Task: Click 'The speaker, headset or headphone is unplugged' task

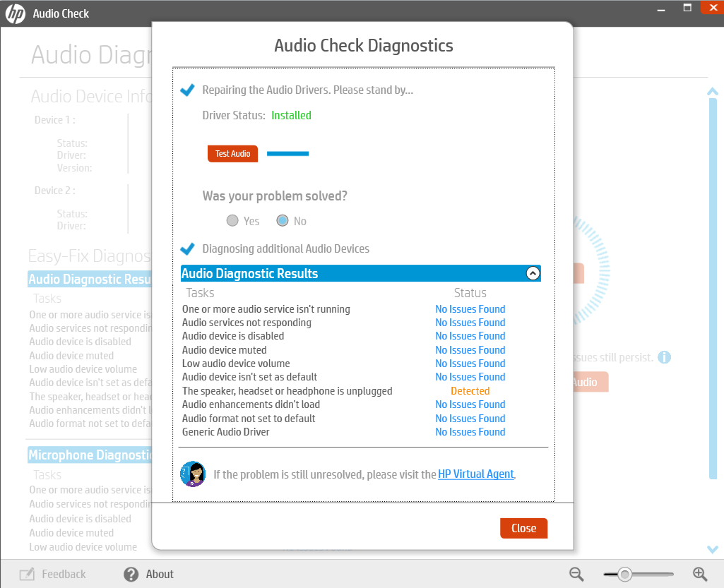Action: [287, 391]
